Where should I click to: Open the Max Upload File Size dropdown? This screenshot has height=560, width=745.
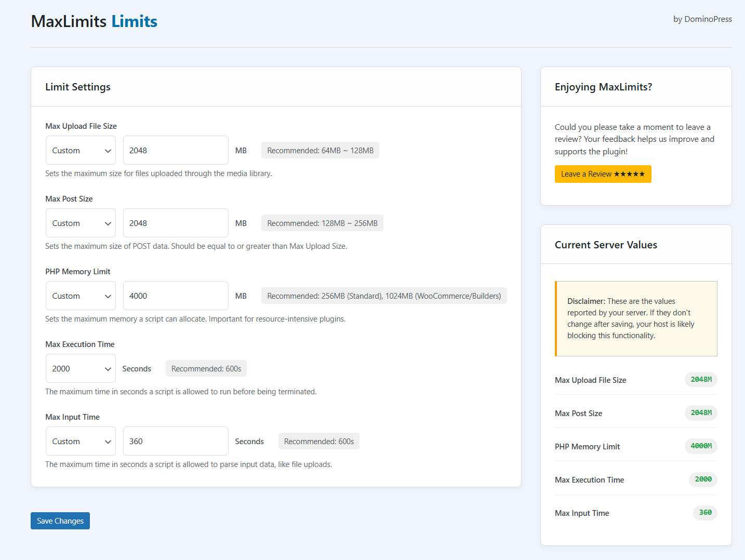[x=81, y=151]
